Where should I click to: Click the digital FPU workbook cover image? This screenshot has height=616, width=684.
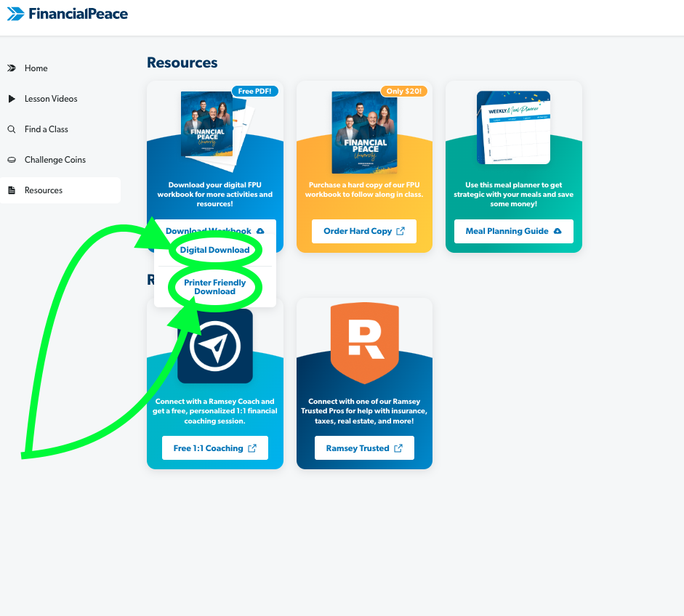(208, 124)
